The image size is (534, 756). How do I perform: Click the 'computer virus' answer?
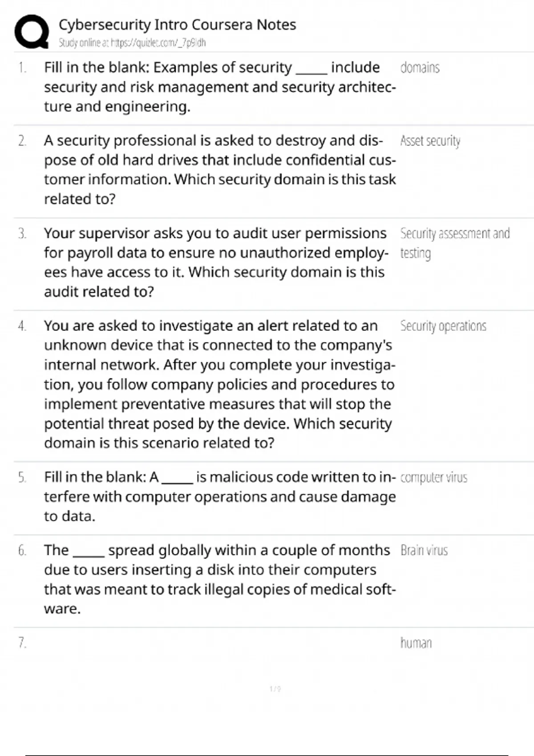tap(434, 478)
